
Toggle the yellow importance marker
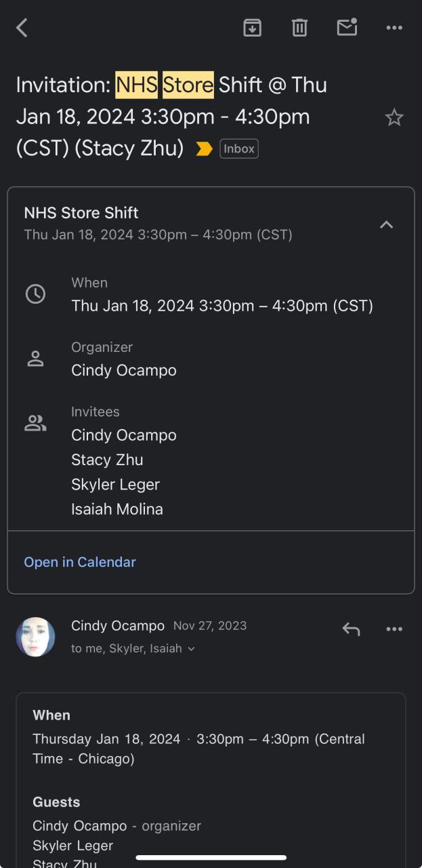[x=204, y=149]
